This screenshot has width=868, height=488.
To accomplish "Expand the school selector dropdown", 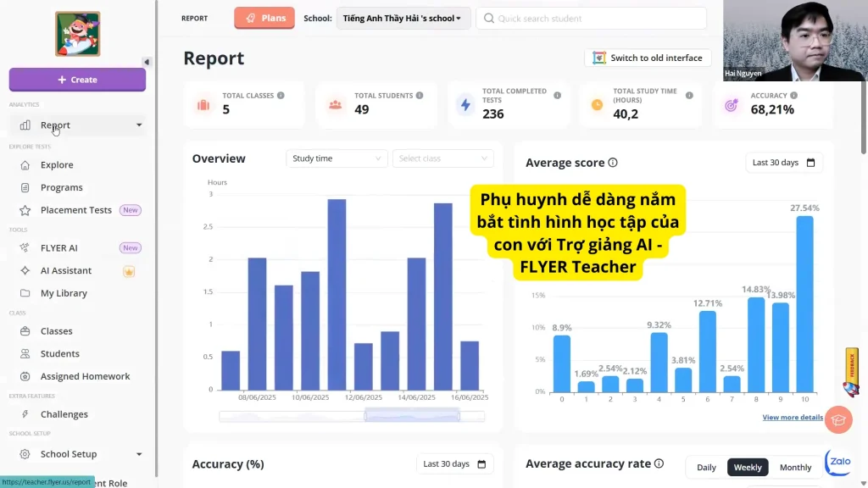I will (x=403, y=18).
